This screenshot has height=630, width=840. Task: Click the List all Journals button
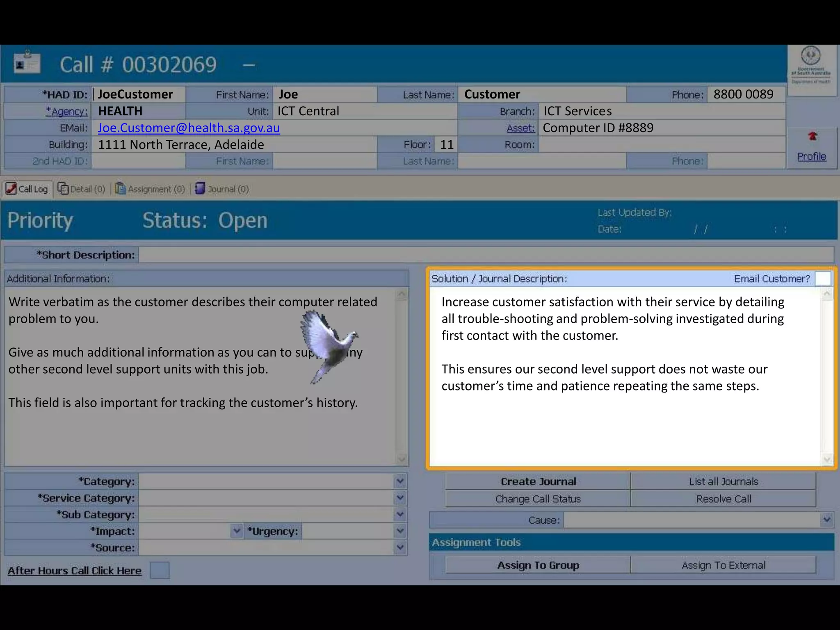pyautogui.click(x=724, y=482)
